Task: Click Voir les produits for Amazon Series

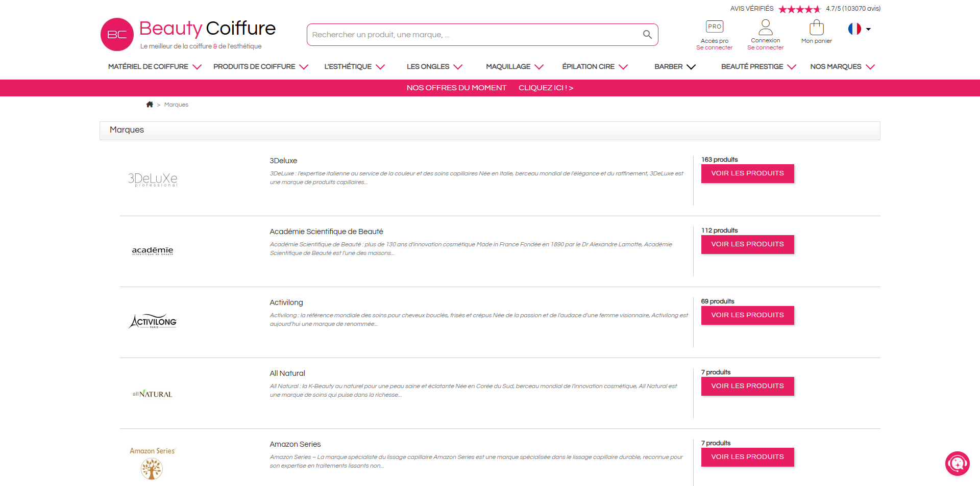Action: tap(747, 457)
